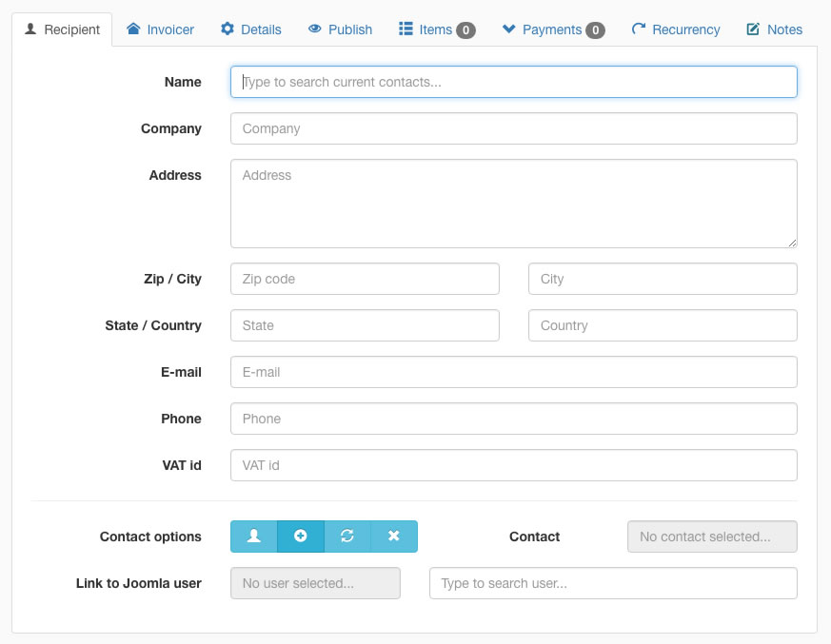
Task: Focus the Name contact search field
Action: tap(513, 82)
